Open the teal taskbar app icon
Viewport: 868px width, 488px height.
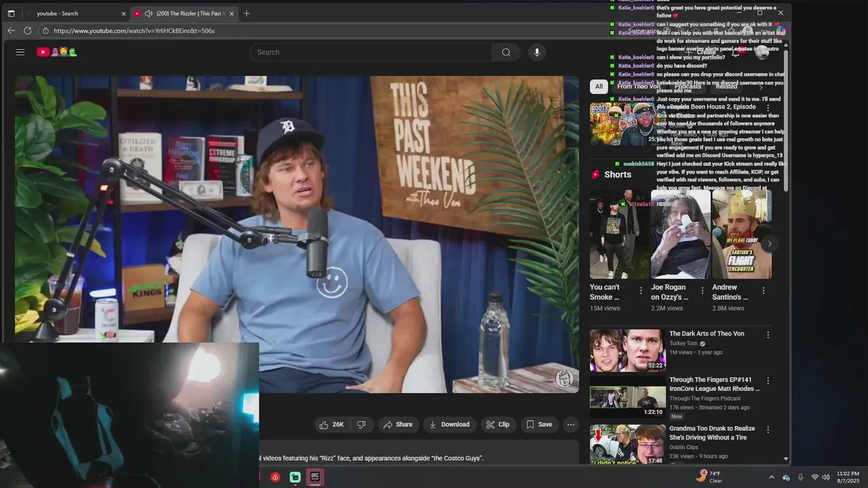(x=295, y=477)
